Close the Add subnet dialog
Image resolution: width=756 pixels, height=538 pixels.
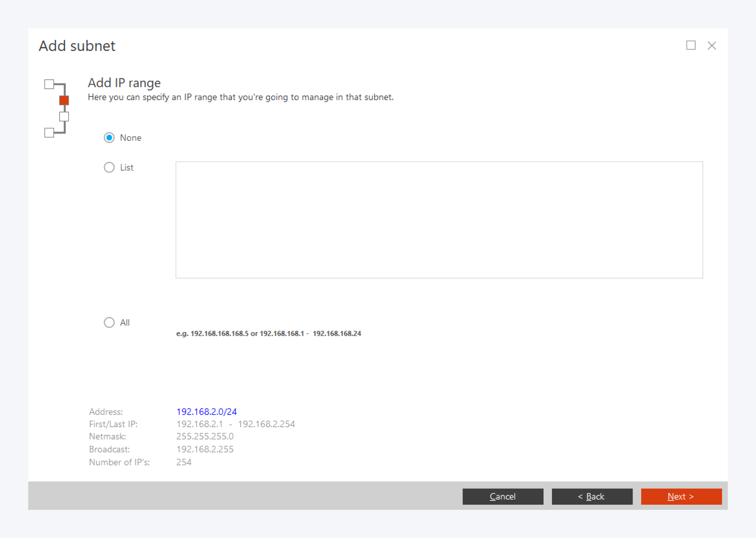711,45
